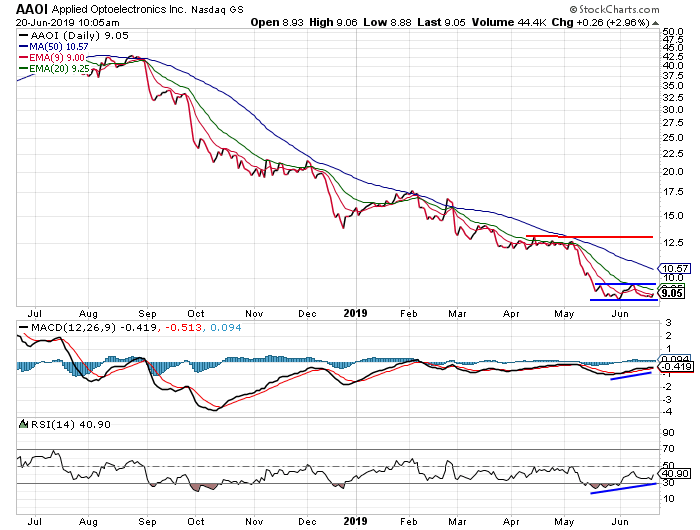
Task: Click Jun on the price chart's time axis
Action: pos(620,313)
